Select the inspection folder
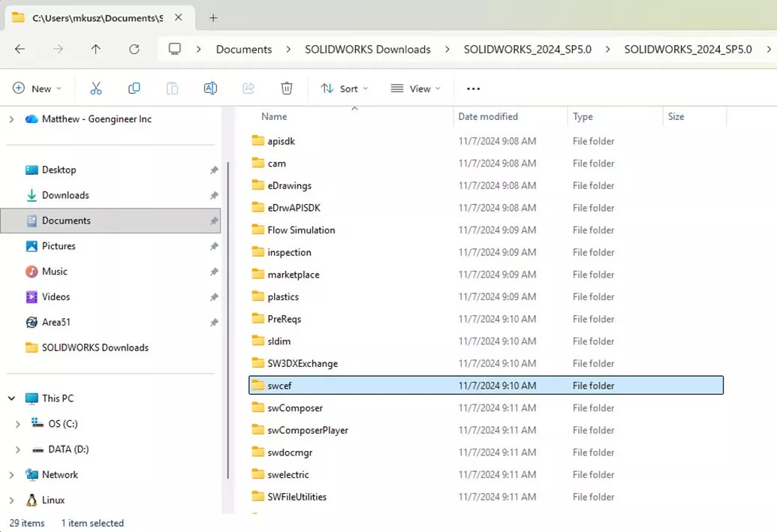This screenshot has width=777, height=532. point(486,253)
